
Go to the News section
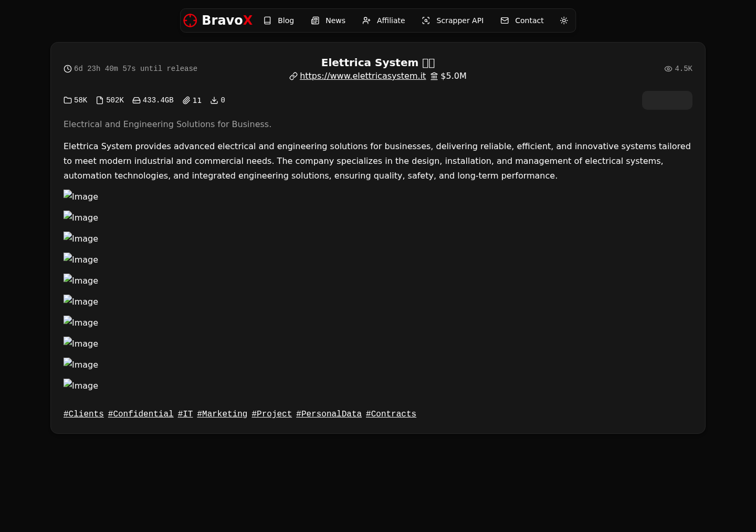328,20
